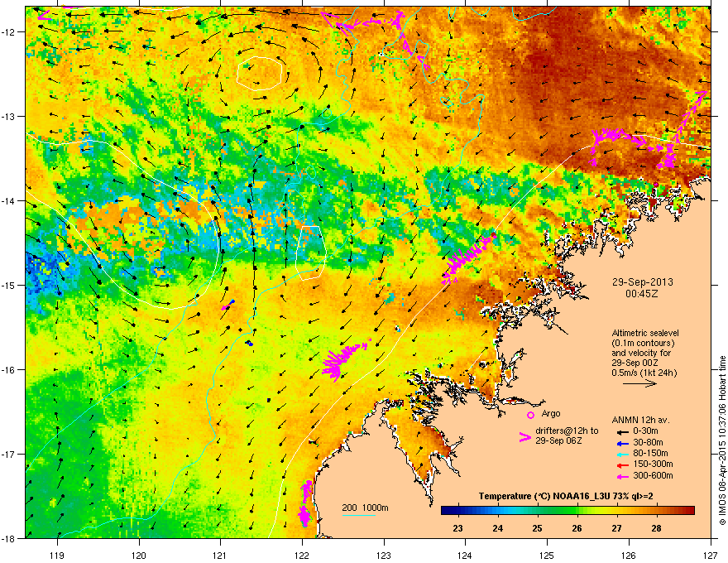Click the white hexagonal contour near 122, -14.5
Screen dimensions: 728x563
point(311,253)
